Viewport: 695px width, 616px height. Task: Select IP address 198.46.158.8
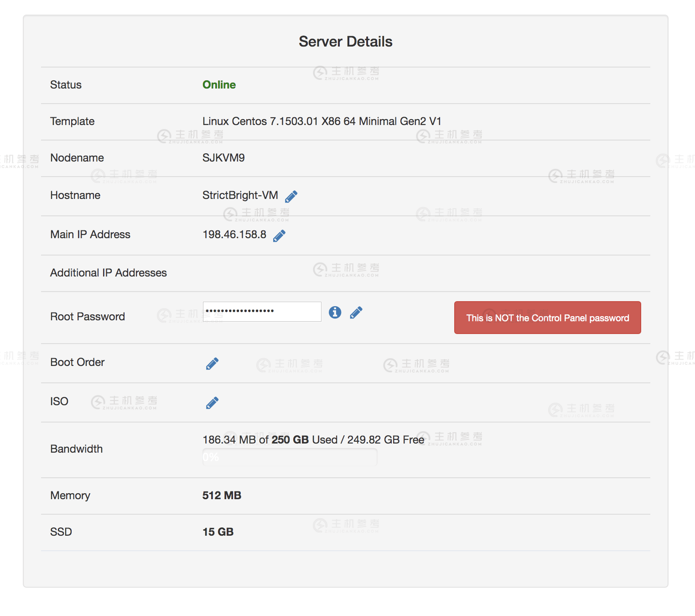click(x=234, y=235)
